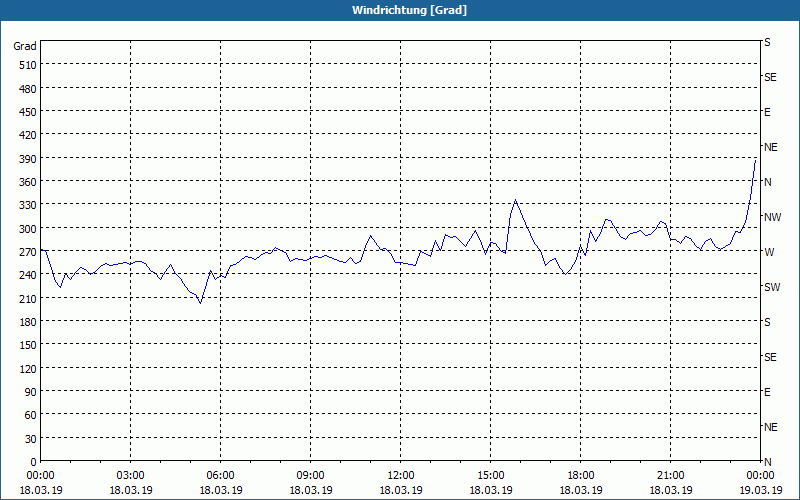Click the blue line's peak before 16:00

click(515, 200)
